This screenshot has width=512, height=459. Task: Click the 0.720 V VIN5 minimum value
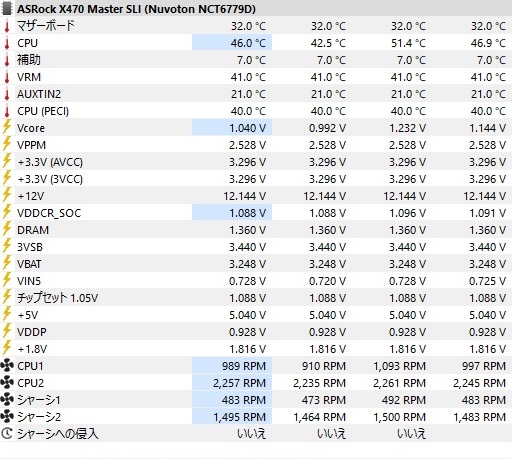327,281
